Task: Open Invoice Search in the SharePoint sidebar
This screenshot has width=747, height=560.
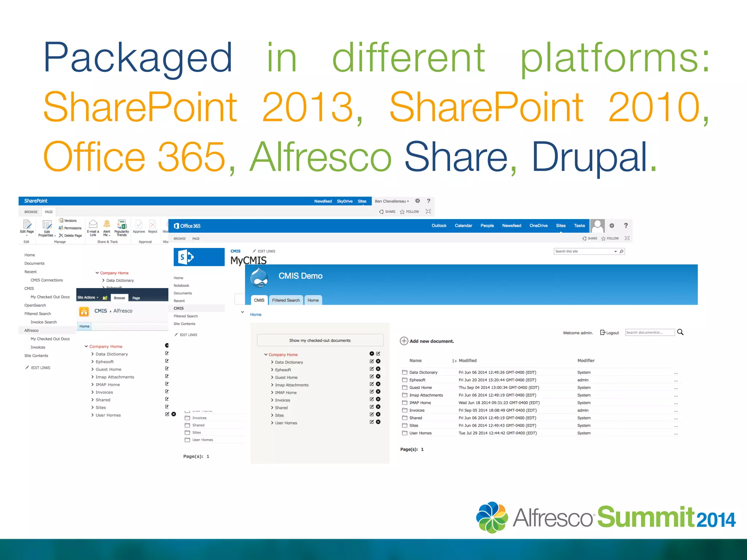Action: (x=44, y=322)
